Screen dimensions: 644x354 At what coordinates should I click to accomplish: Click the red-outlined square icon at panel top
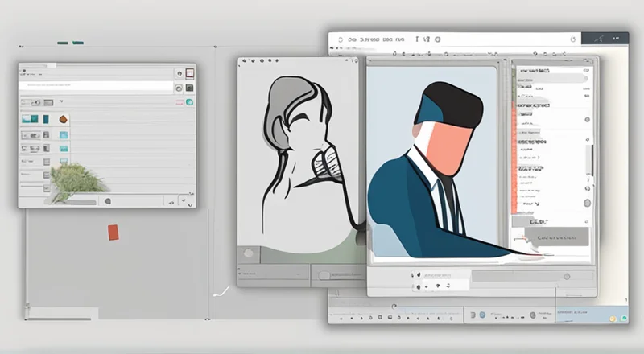pos(189,72)
